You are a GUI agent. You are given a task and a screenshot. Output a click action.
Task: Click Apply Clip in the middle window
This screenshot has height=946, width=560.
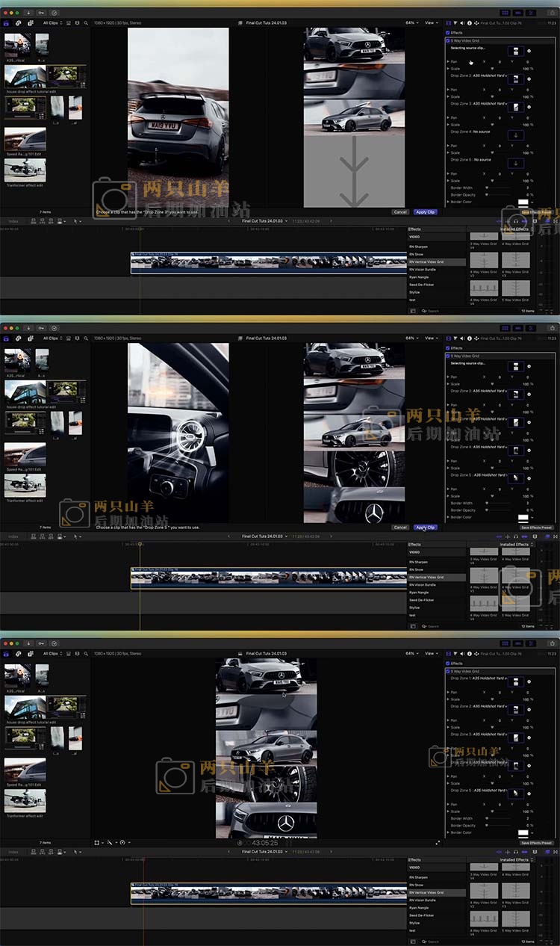click(x=425, y=527)
